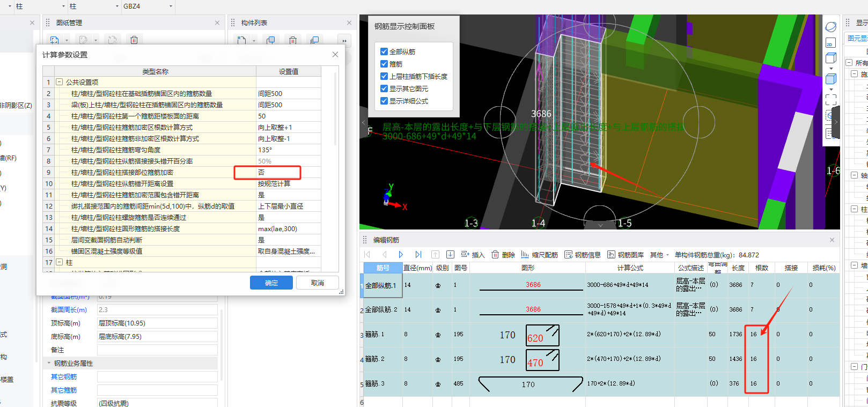Open the 其他 dropdown in 编辑钢筋

(660, 255)
